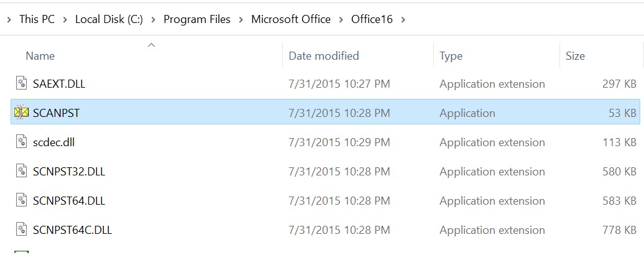Click the 583 KB size value
Viewport: 644px width, 260px height.
[x=619, y=201]
